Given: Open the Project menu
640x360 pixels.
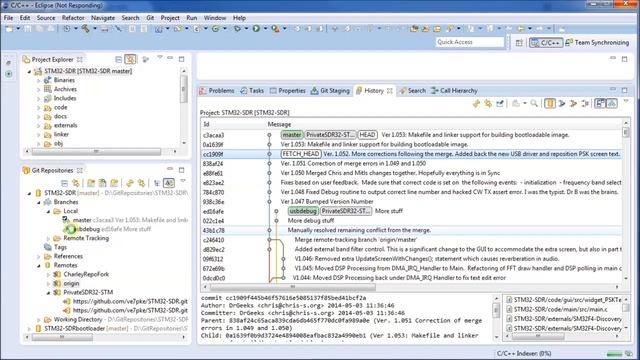Looking at the screenshot, I should coord(170,18).
